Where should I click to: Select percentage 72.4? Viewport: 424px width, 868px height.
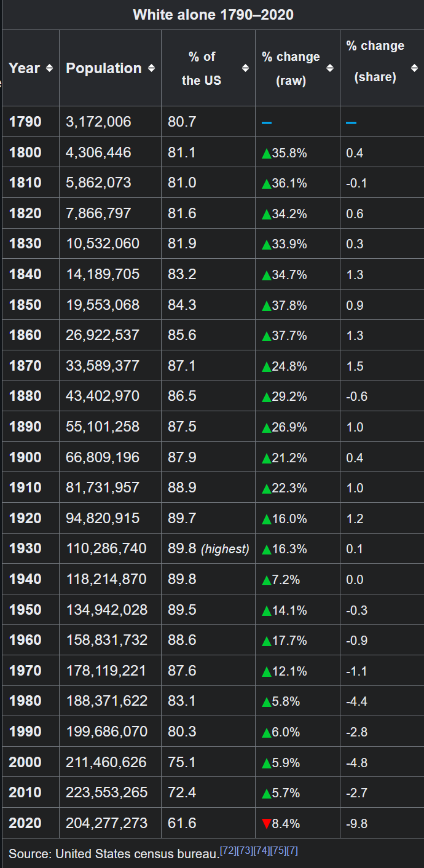tap(182, 792)
